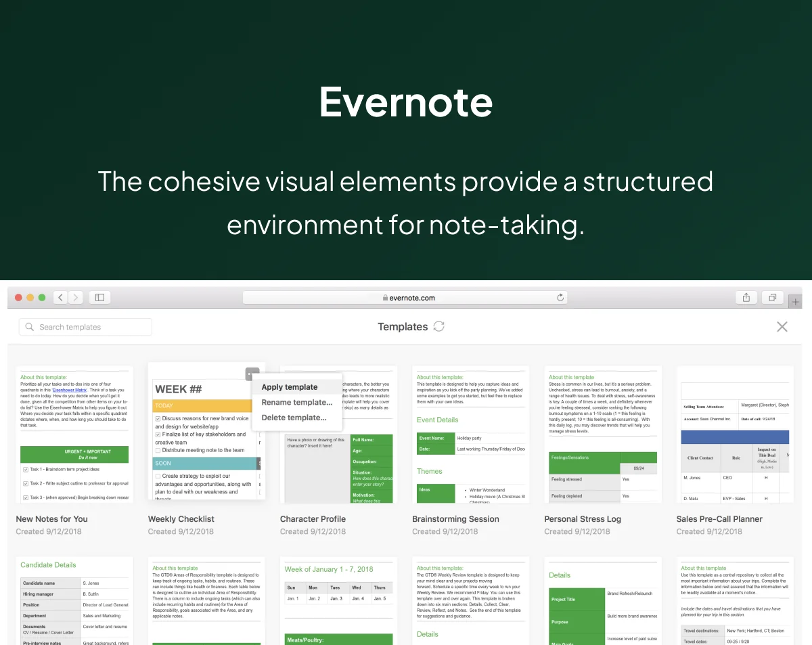Open the GTD Weekly Review template thumbnail
The height and width of the screenshot is (645, 812).
point(471,601)
